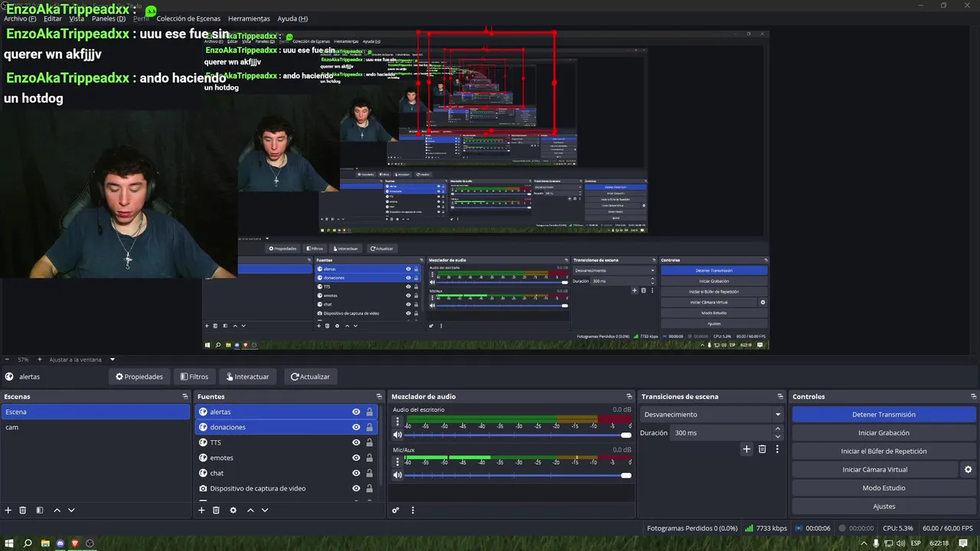Decrease transition Duración with down arrow

point(778,436)
